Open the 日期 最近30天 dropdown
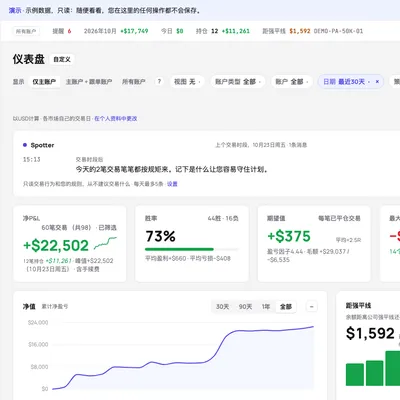Viewport: 400px width, 400px height. [346, 82]
